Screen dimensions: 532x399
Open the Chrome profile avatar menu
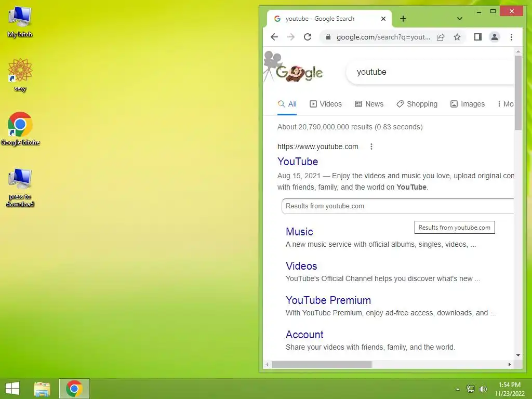(495, 37)
